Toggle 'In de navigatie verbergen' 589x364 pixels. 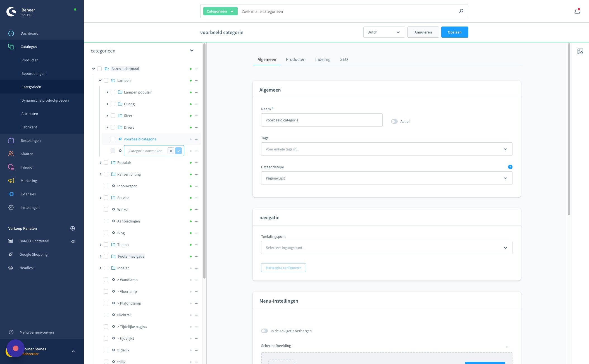pos(264,331)
